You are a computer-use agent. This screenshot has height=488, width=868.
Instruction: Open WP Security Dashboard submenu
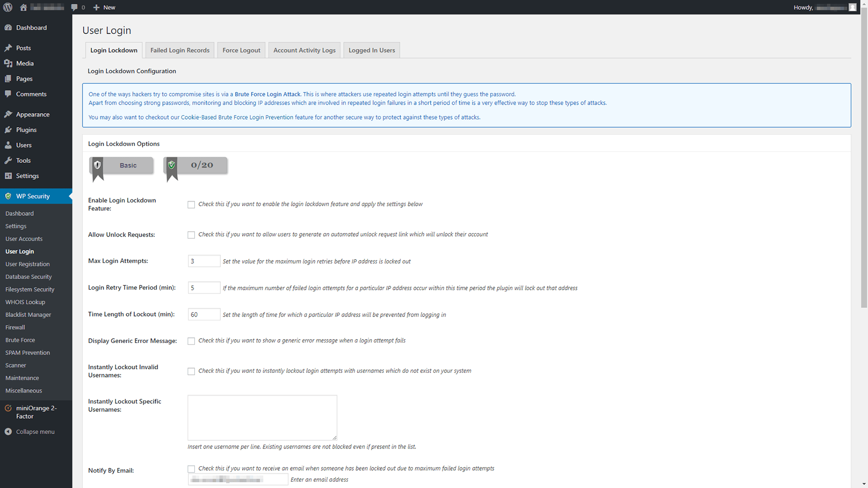20,213
